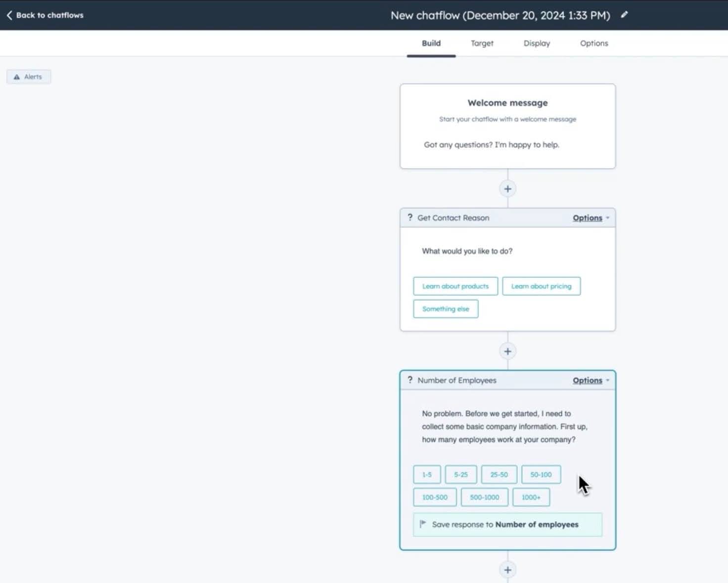
Task: Select the Learn about products reply
Action: (455, 286)
